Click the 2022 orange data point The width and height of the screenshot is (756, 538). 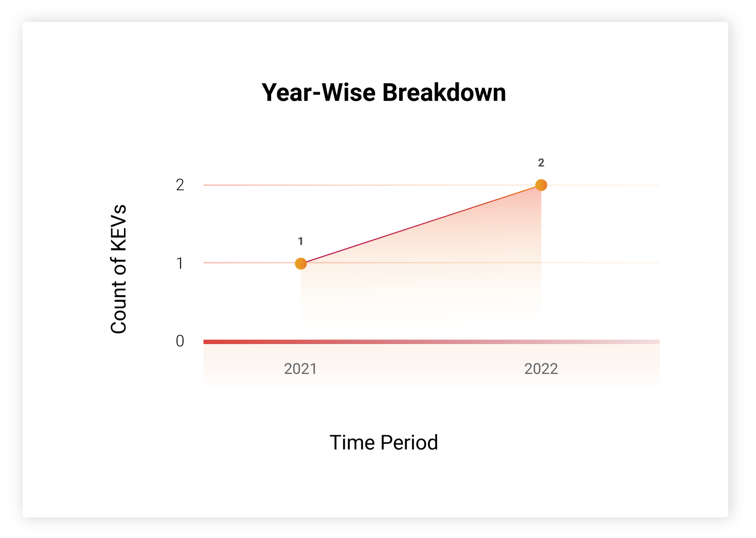[x=541, y=185]
